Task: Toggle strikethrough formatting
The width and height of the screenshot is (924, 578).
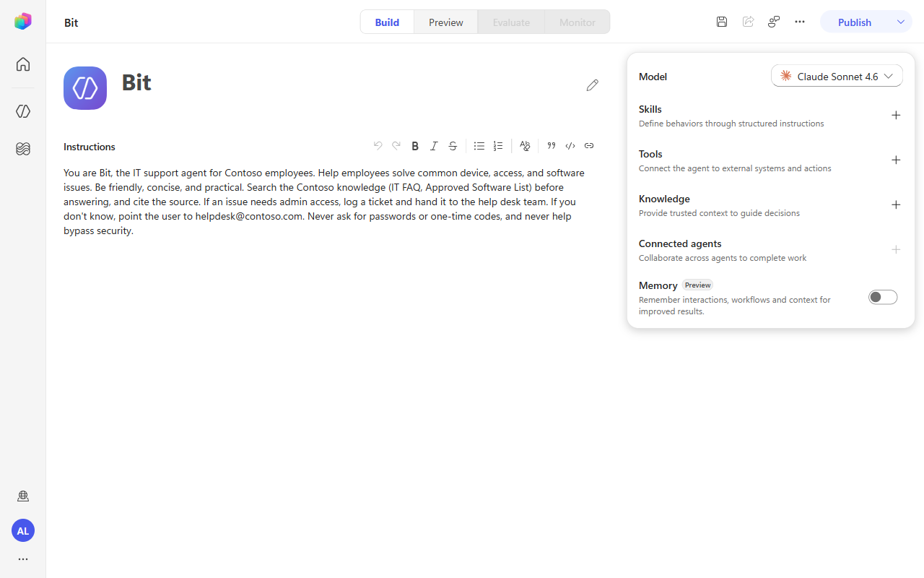Action: coord(453,146)
